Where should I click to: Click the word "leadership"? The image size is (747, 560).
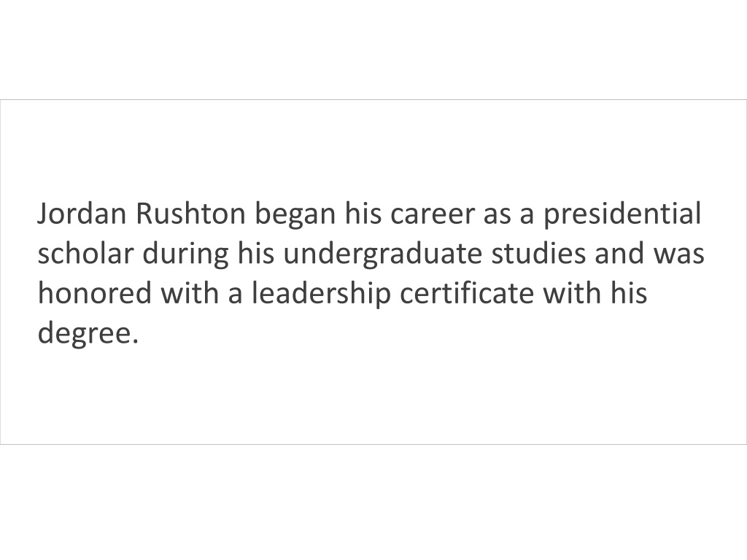pos(321,295)
